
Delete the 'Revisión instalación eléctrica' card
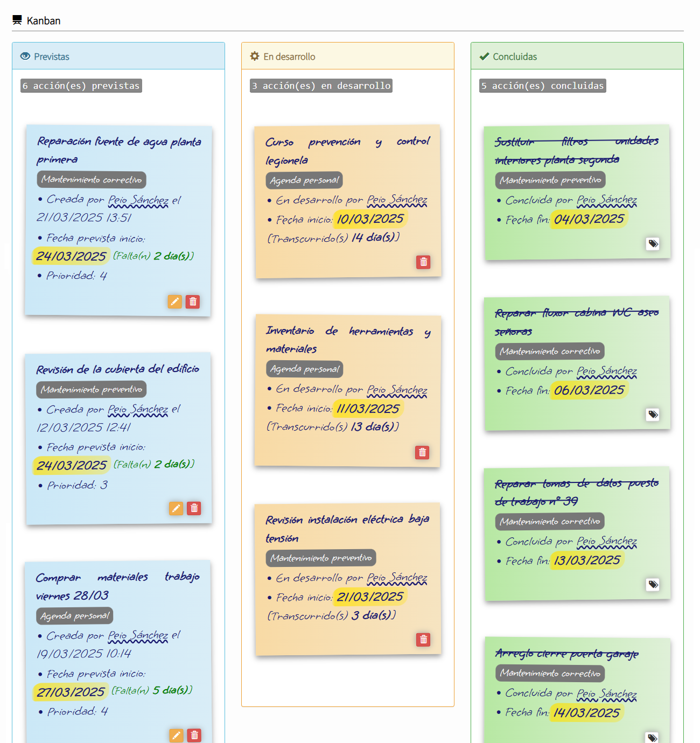[423, 640]
